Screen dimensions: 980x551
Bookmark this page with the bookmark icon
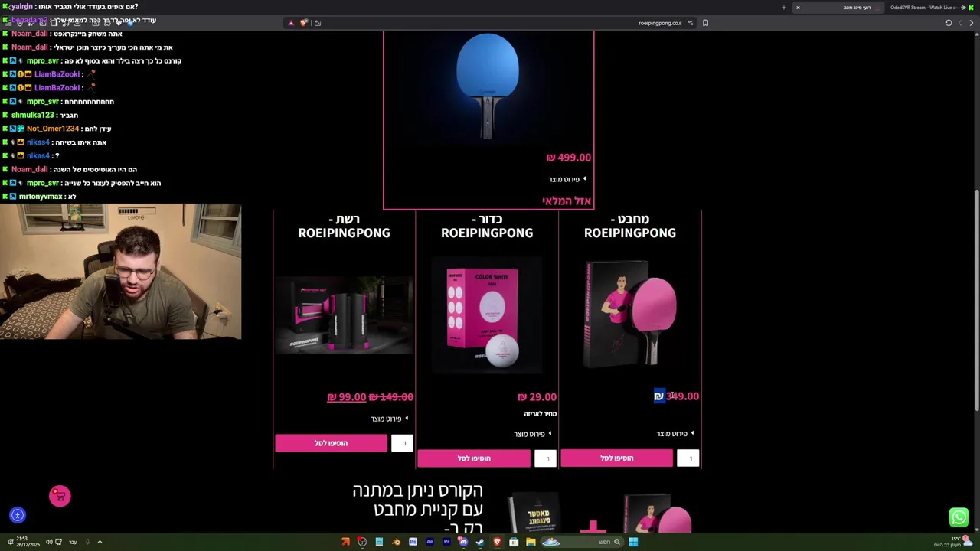[x=705, y=23]
